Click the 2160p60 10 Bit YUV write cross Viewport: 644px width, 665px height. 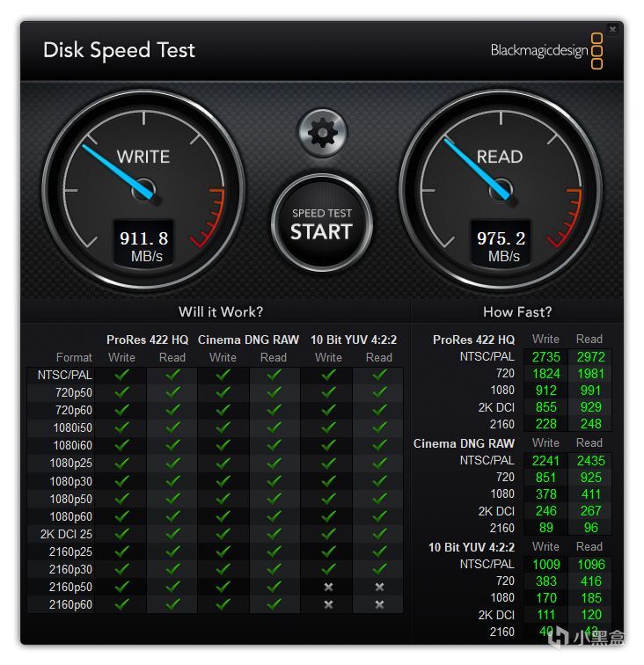coord(328,604)
